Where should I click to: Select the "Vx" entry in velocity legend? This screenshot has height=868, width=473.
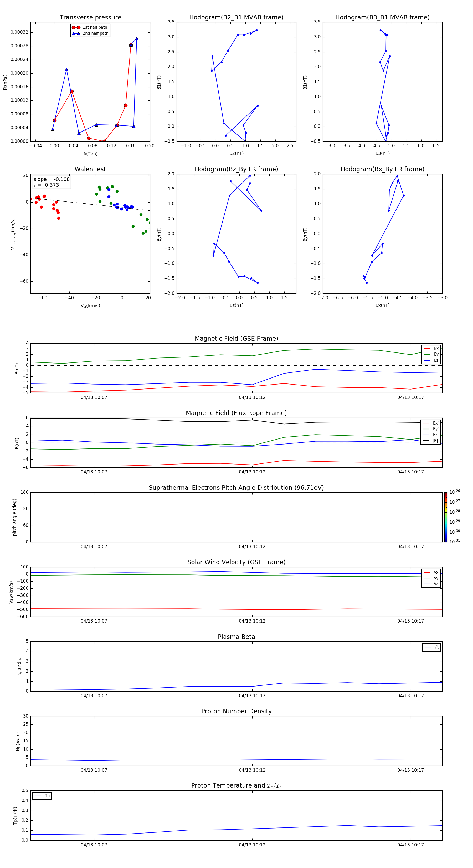[431, 572]
